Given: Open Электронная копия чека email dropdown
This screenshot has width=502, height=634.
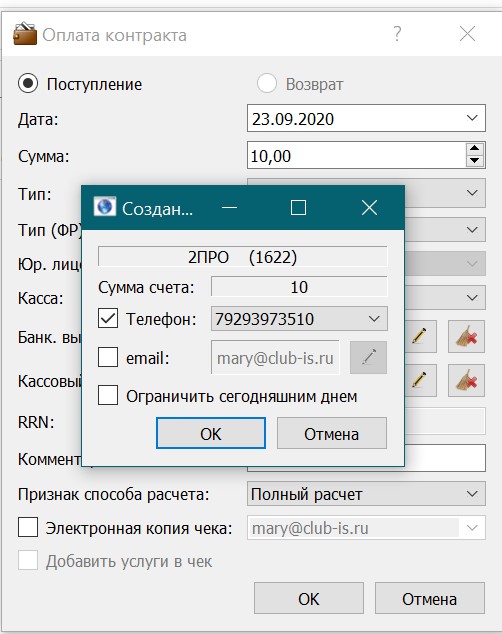Looking at the screenshot, I should click(x=472, y=528).
